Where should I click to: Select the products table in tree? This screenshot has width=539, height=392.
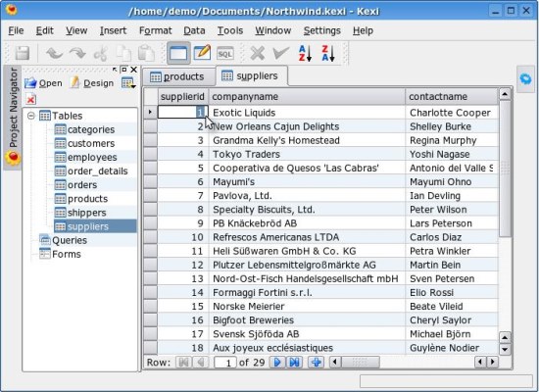point(87,199)
